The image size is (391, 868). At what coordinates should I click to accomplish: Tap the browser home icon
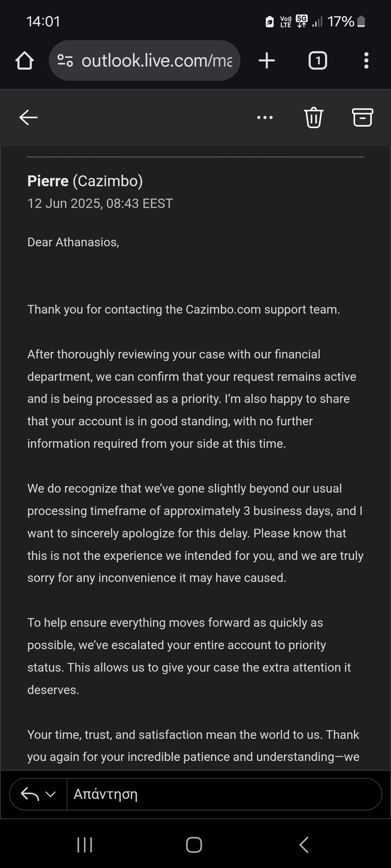(25, 60)
